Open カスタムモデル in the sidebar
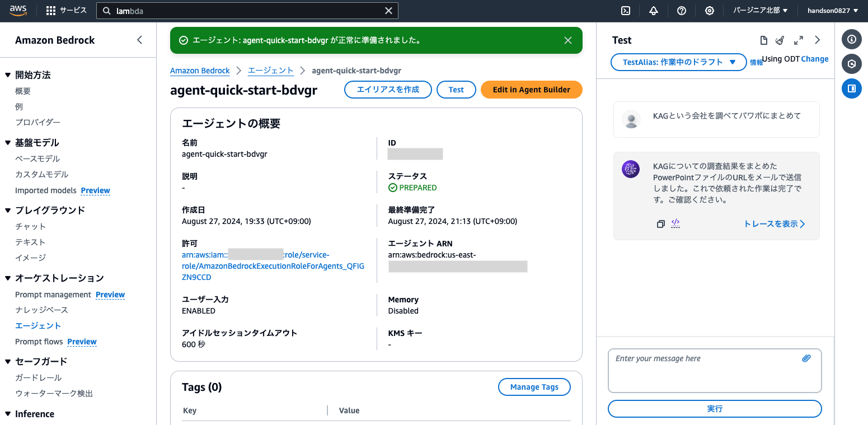This screenshot has width=868, height=425. (42, 174)
